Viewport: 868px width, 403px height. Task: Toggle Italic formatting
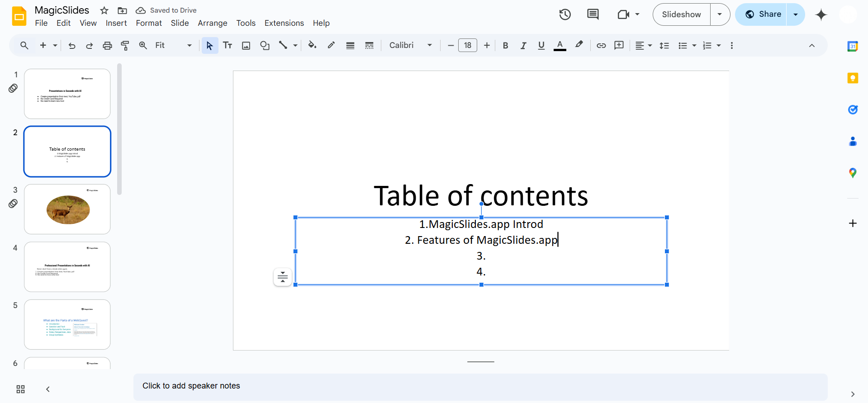coord(523,45)
